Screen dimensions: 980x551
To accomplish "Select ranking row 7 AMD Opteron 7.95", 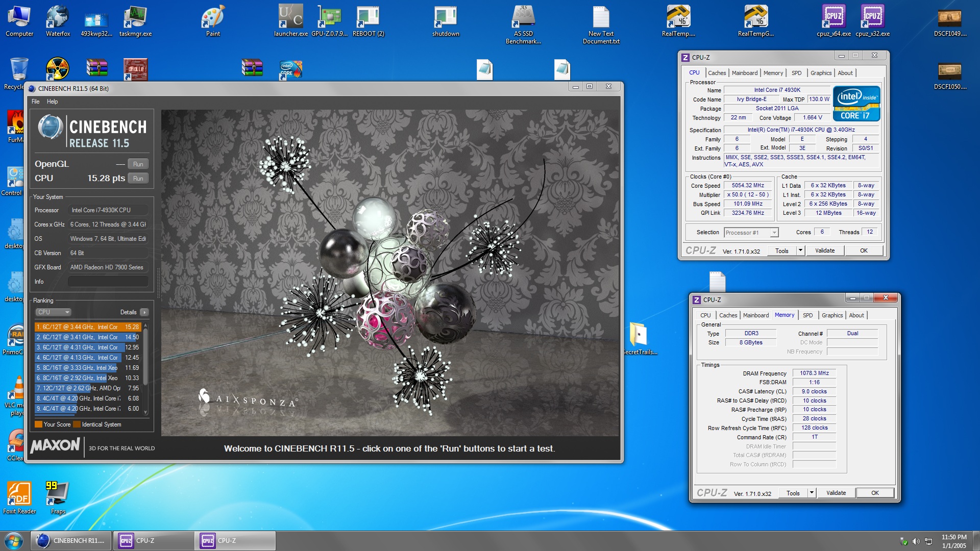I will (88, 388).
